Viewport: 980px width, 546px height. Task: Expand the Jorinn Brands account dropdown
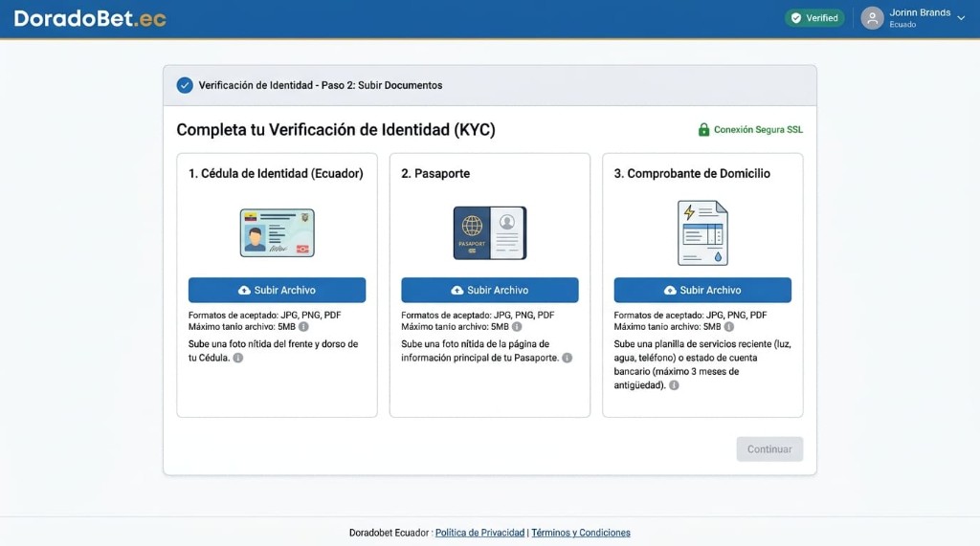coord(961,18)
